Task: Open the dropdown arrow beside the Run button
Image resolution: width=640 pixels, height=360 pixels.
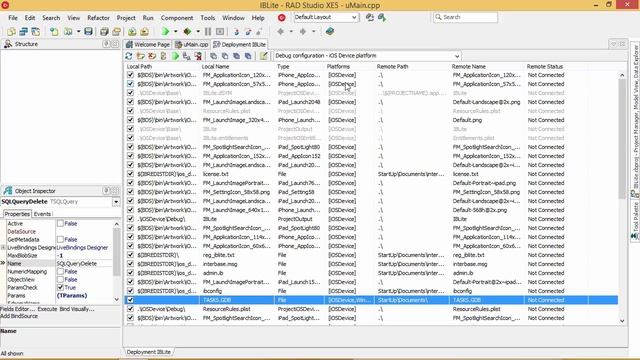Action: coord(176,31)
